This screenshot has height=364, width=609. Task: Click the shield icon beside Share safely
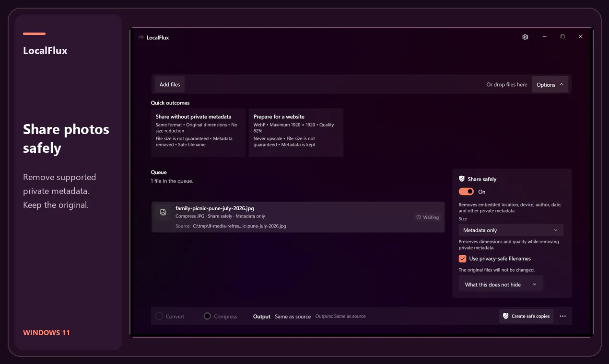[x=462, y=179]
